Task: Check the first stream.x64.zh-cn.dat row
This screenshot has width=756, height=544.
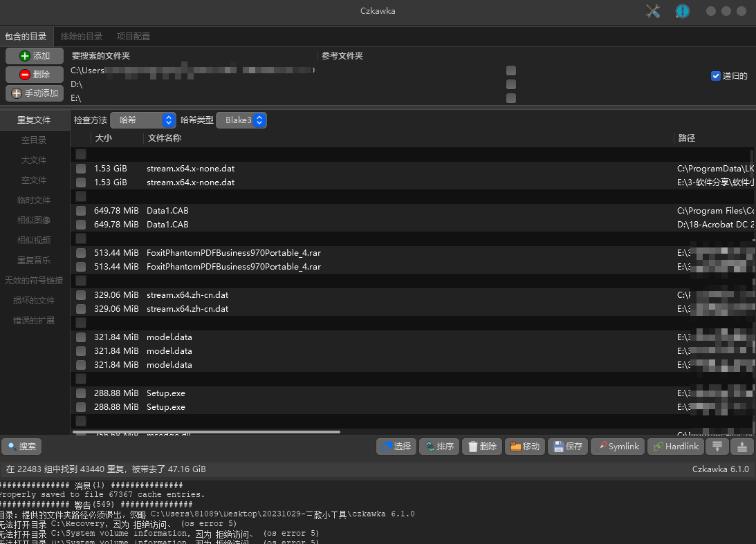Action: [x=81, y=295]
